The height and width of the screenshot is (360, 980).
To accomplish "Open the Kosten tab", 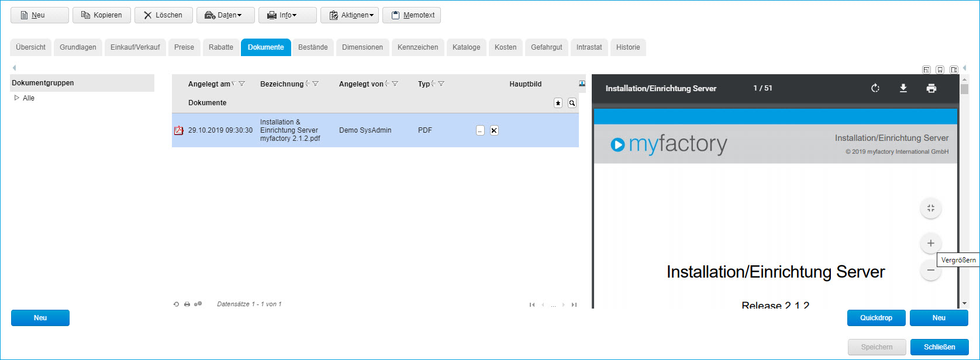I will 506,47.
